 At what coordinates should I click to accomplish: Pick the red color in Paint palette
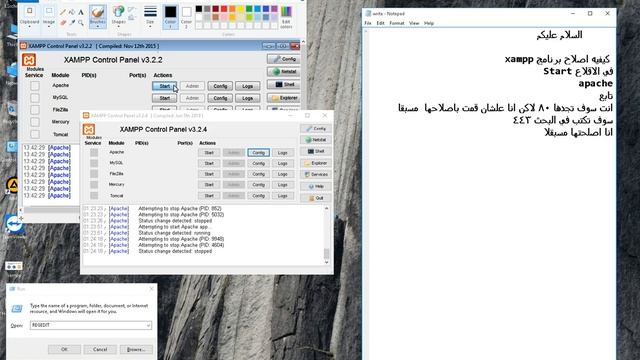point(224,9)
